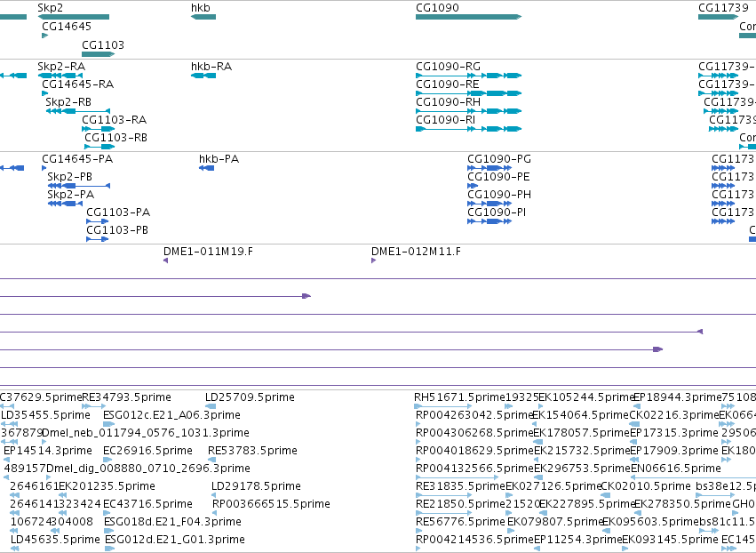Click the DME1-011M19.F arrowhead marker
The height and width of the screenshot is (553, 756).
pyautogui.click(x=166, y=260)
